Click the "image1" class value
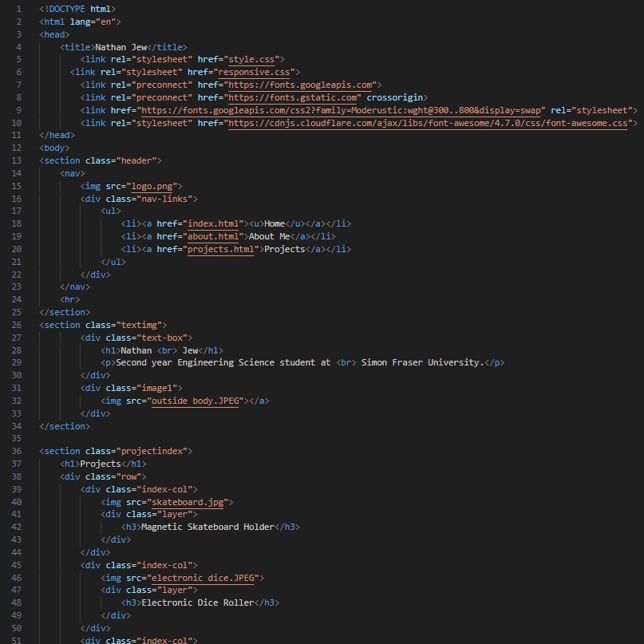 157,388
